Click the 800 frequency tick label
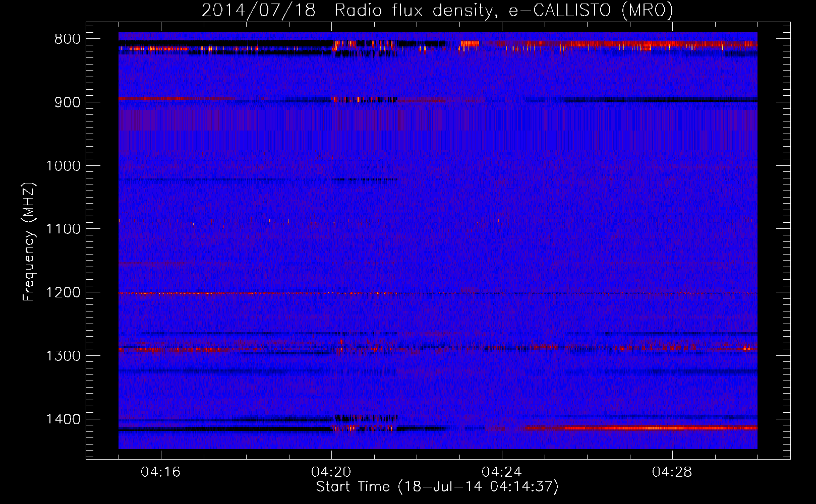 point(67,39)
